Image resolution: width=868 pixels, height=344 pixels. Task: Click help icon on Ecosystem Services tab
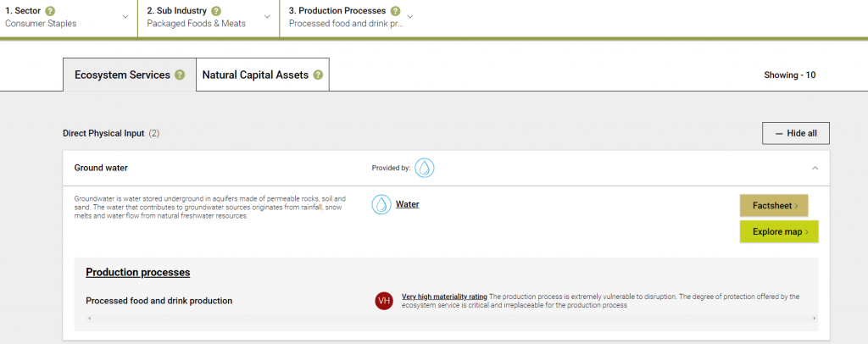pos(180,75)
